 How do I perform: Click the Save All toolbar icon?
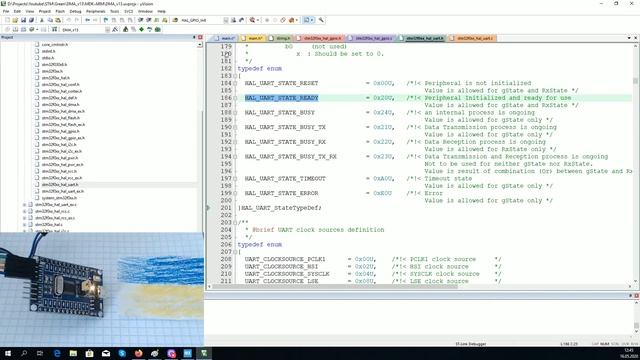[31, 20]
